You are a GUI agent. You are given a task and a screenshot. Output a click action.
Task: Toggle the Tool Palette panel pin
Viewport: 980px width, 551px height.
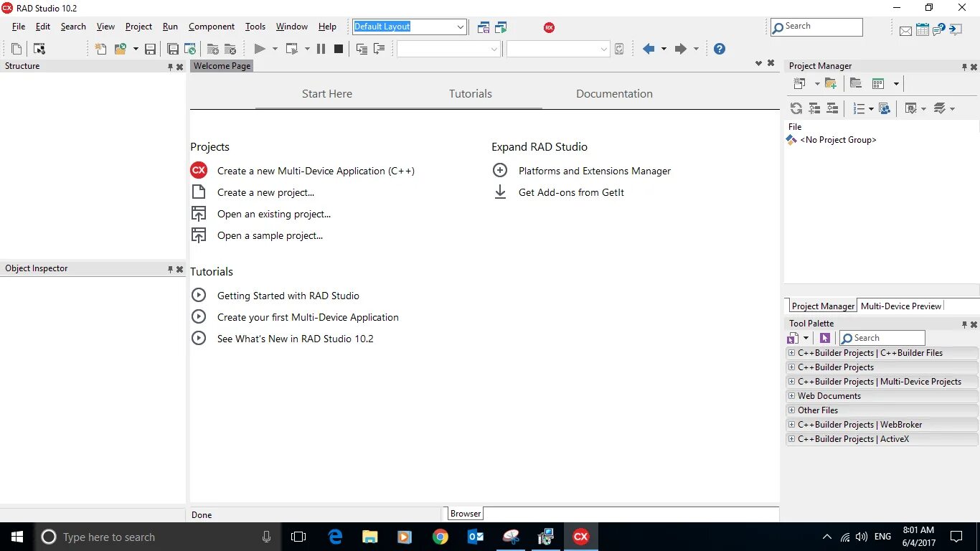tap(964, 324)
